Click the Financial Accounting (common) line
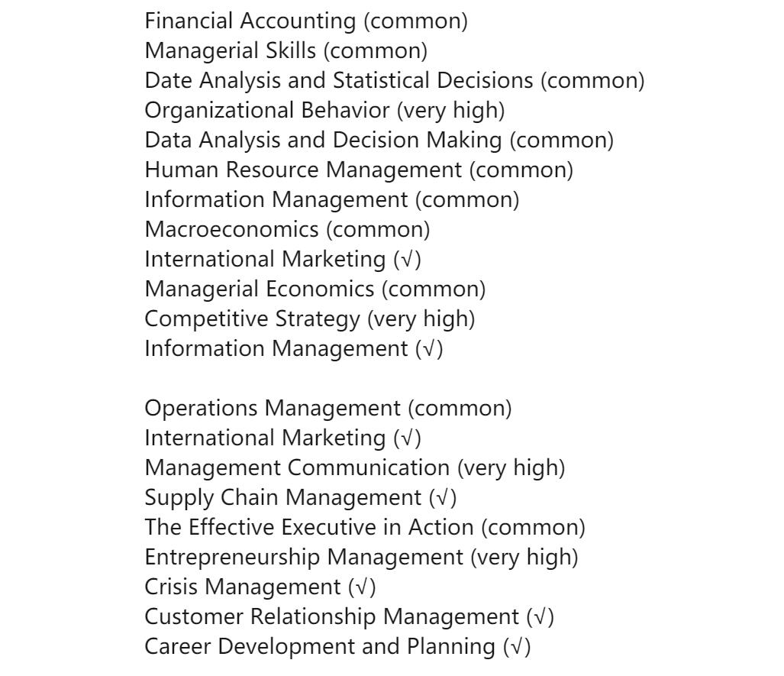 tap(306, 21)
